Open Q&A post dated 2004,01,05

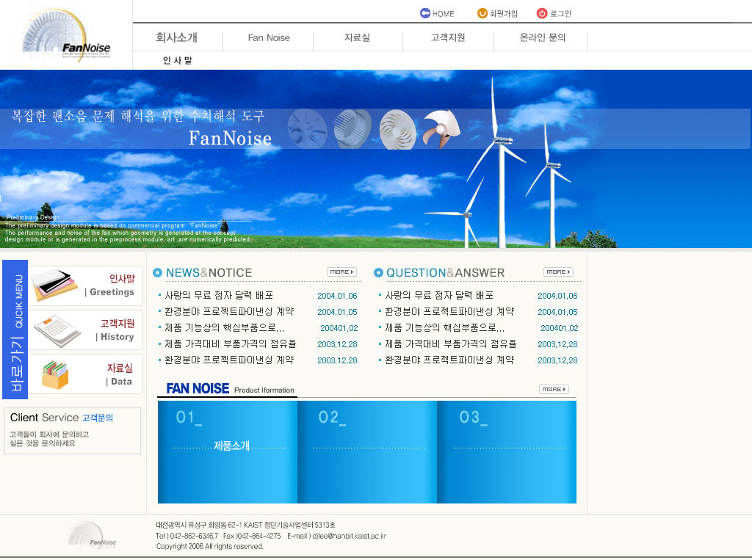coord(449,312)
